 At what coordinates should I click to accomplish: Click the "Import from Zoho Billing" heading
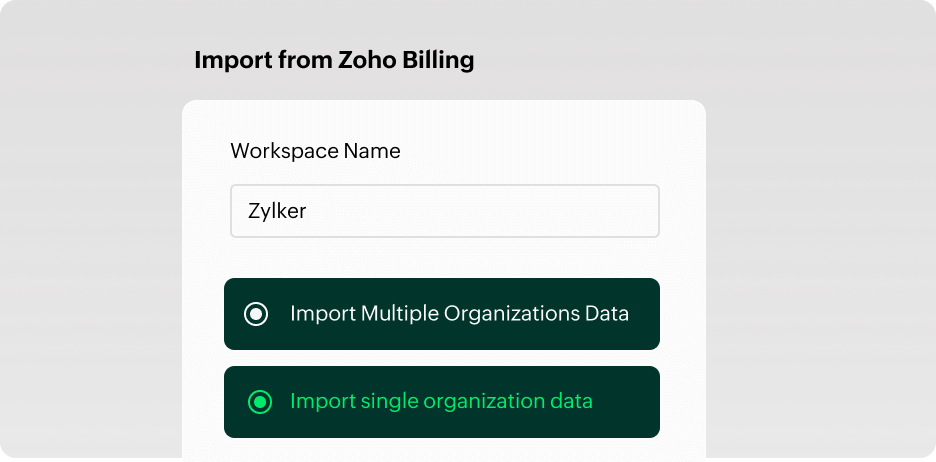point(334,60)
